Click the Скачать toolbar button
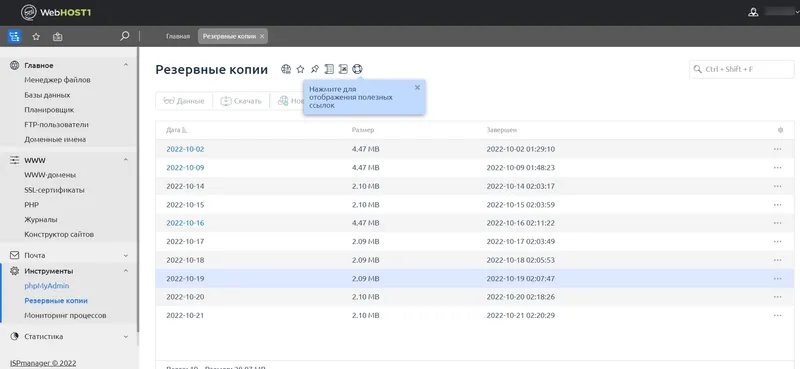Image resolution: width=800 pixels, height=369 pixels. pos(241,101)
